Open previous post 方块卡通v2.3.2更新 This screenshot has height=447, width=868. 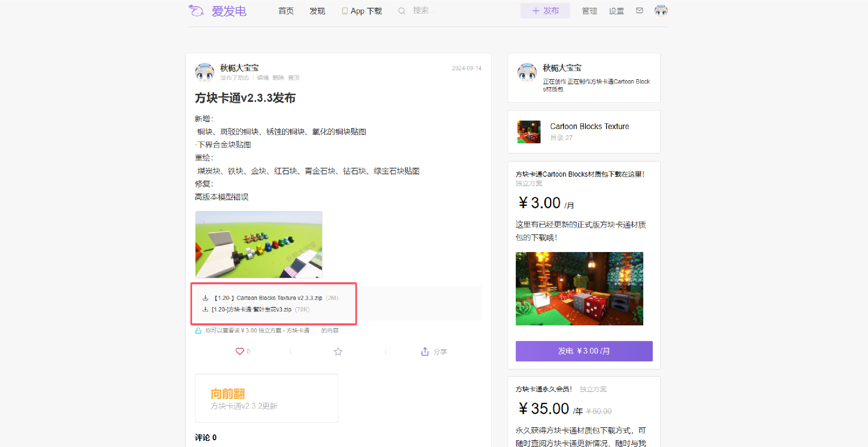(x=267, y=398)
